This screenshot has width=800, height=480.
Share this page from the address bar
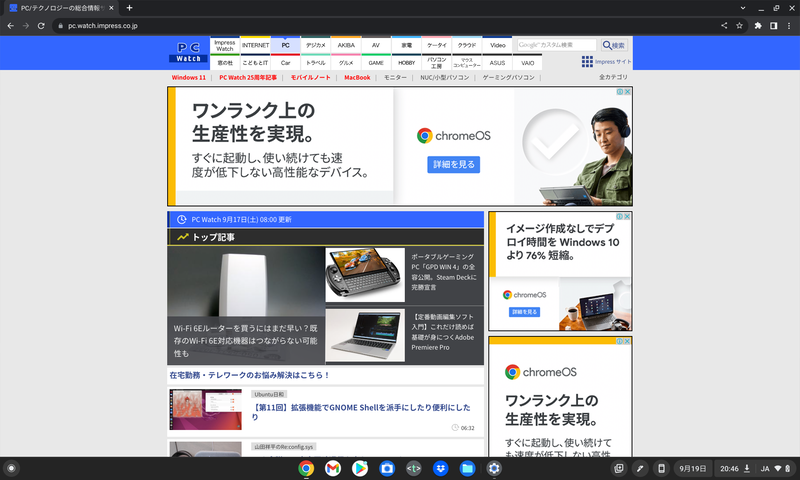point(724,26)
